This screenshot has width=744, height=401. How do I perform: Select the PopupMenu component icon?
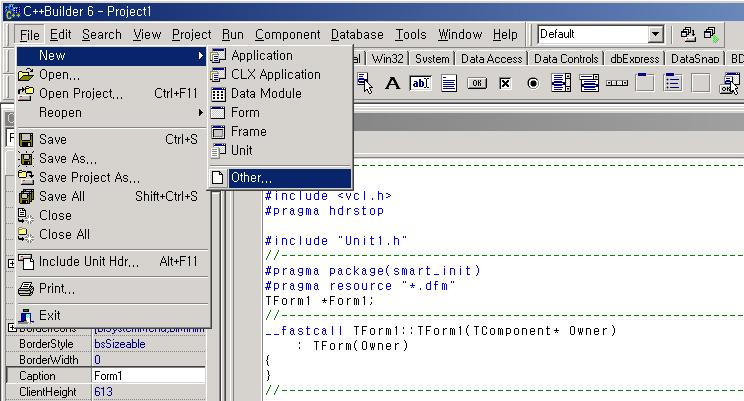pyautogui.click(x=364, y=83)
